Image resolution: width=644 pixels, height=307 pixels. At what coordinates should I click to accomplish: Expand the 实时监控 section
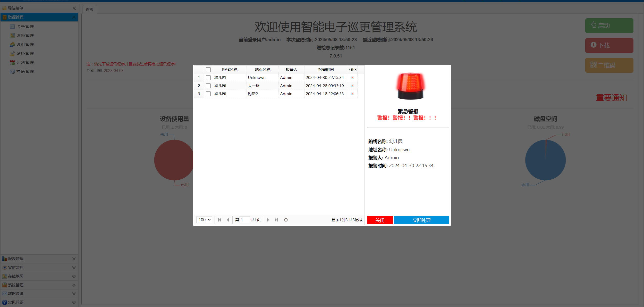click(74, 268)
